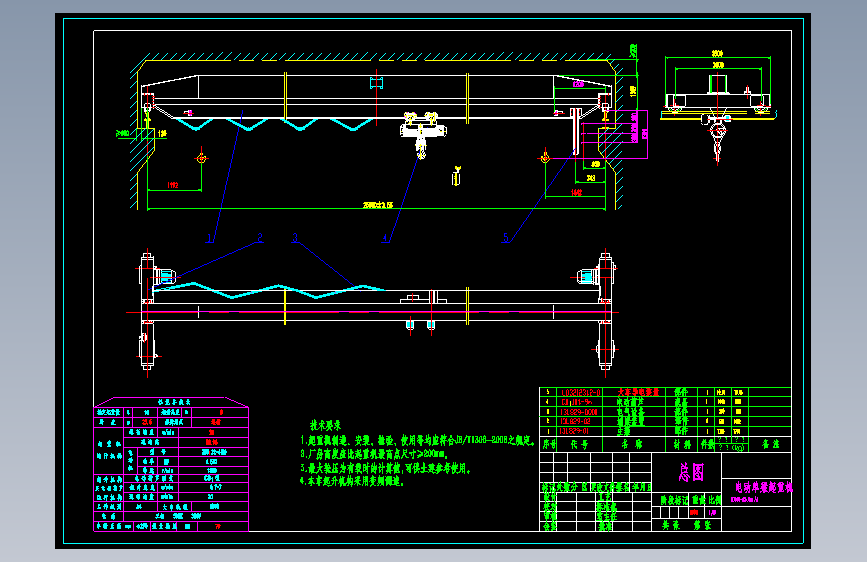Image resolution: width=867 pixels, height=562 pixels.
Task: Click part balloon number 1 label
Action: [210, 238]
